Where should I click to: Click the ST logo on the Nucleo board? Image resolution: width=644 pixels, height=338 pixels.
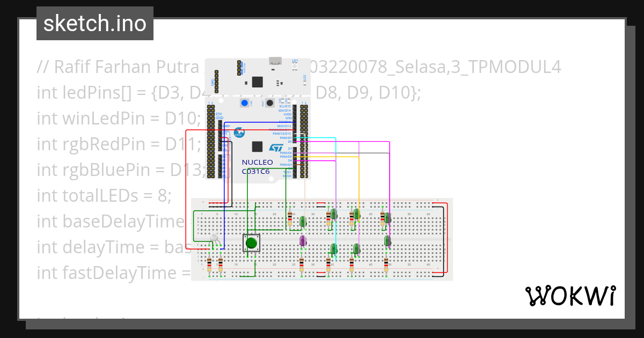276,148
